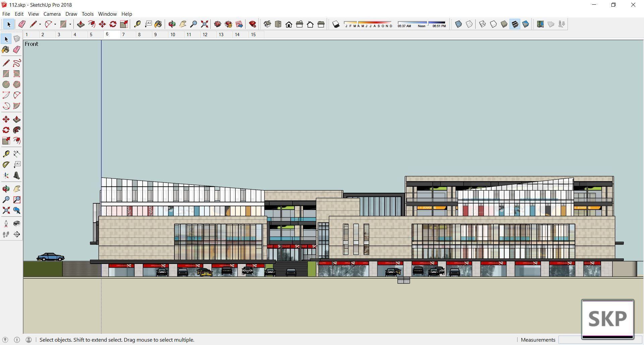Enable Wireframe face style
This screenshot has height=345, width=644.
tap(482, 24)
